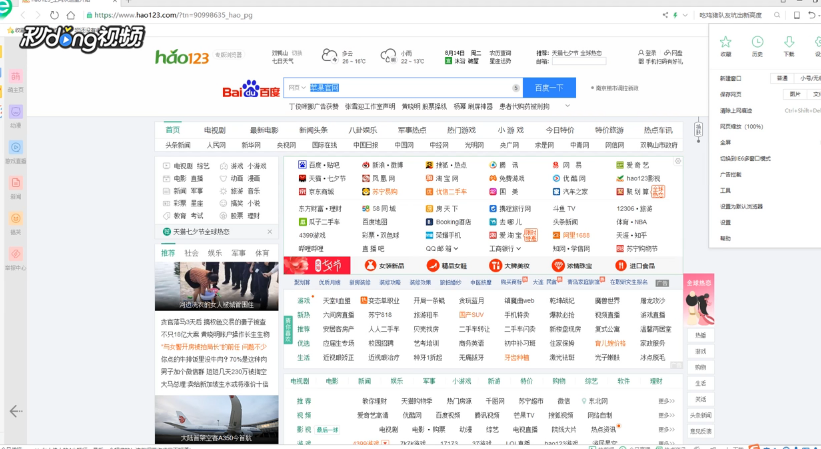Open 新浪·微博 site icon

click(x=366, y=165)
